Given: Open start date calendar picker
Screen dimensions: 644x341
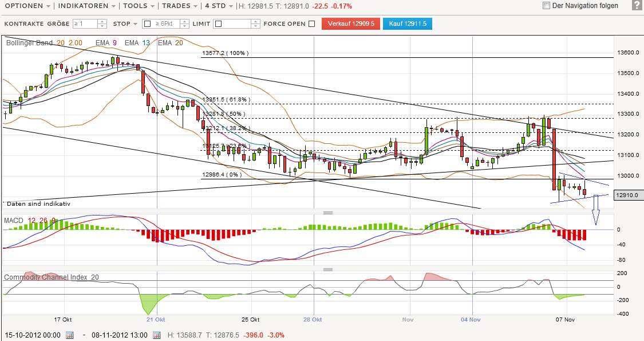Looking at the screenshot, I should (x=70, y=335).
